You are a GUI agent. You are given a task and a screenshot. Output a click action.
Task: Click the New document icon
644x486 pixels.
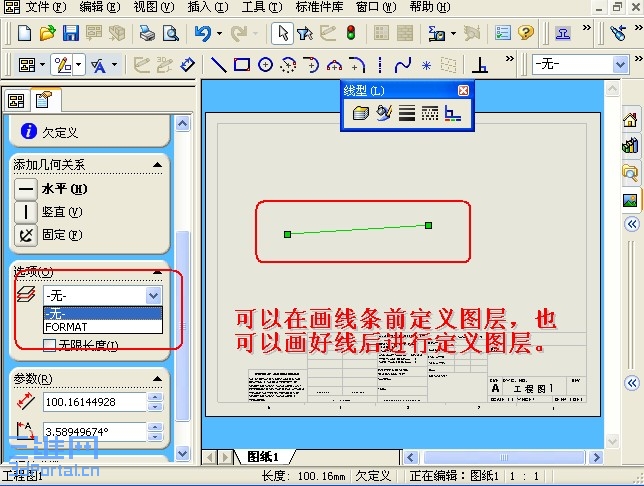(24, 34)
